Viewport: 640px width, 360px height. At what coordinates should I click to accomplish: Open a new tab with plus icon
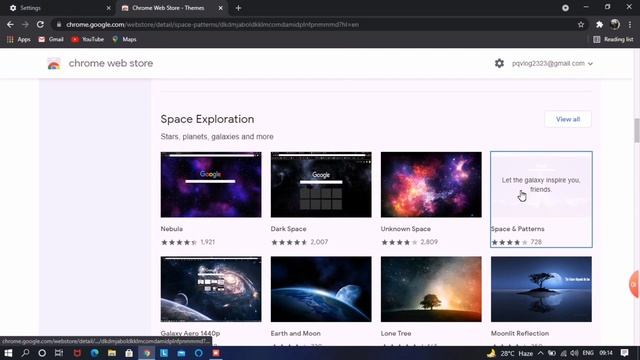coord(238,8)
